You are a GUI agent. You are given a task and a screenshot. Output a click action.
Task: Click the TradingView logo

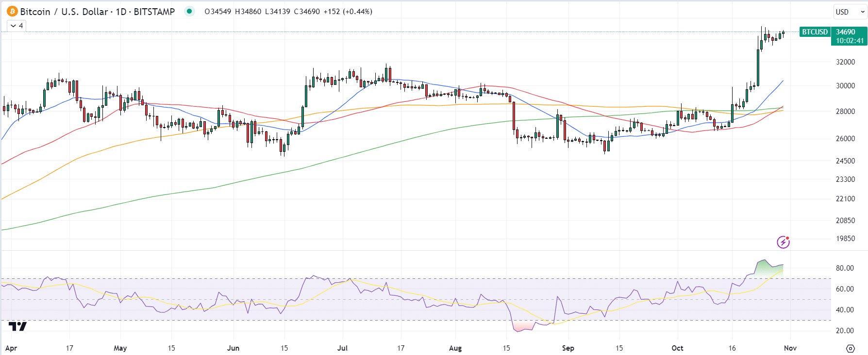pos(18,326)
